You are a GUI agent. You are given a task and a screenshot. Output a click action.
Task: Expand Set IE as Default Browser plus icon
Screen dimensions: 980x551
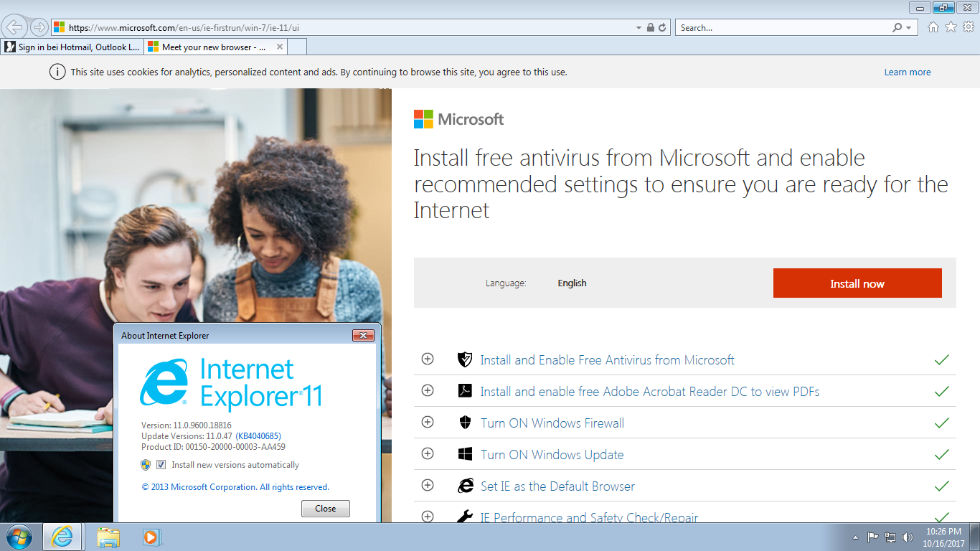[428, 485]
